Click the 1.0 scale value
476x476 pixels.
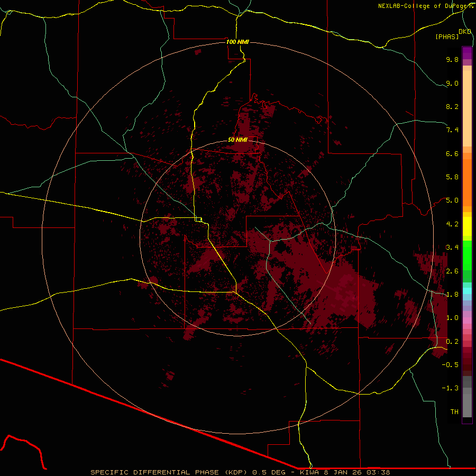coord(452,318)
